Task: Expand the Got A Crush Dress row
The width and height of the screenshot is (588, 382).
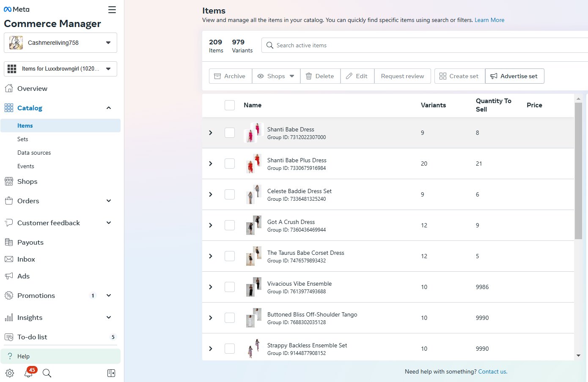Action: coord(211,225)
